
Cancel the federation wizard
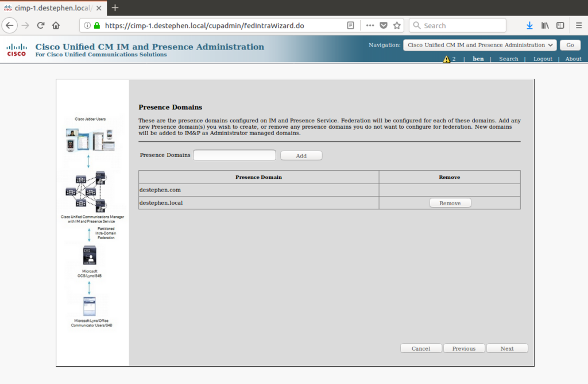(421, 348)
